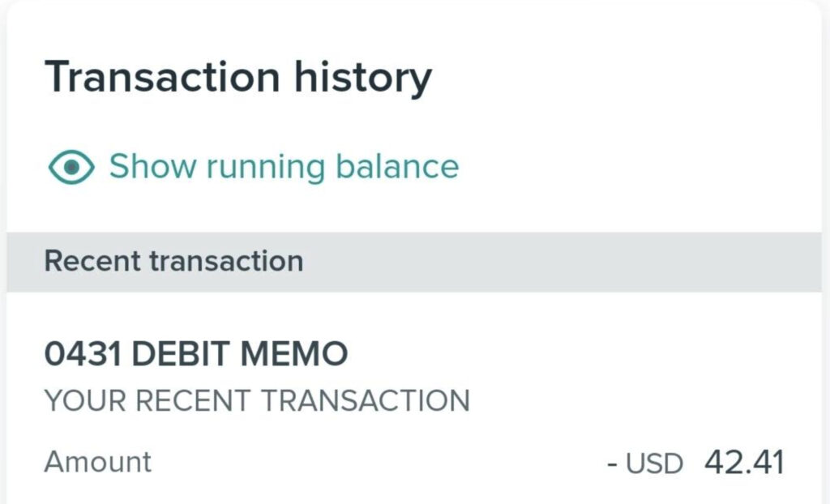The image size is (830, 504).
Task: Click the Amount label
Action: (x=97, y=462)
